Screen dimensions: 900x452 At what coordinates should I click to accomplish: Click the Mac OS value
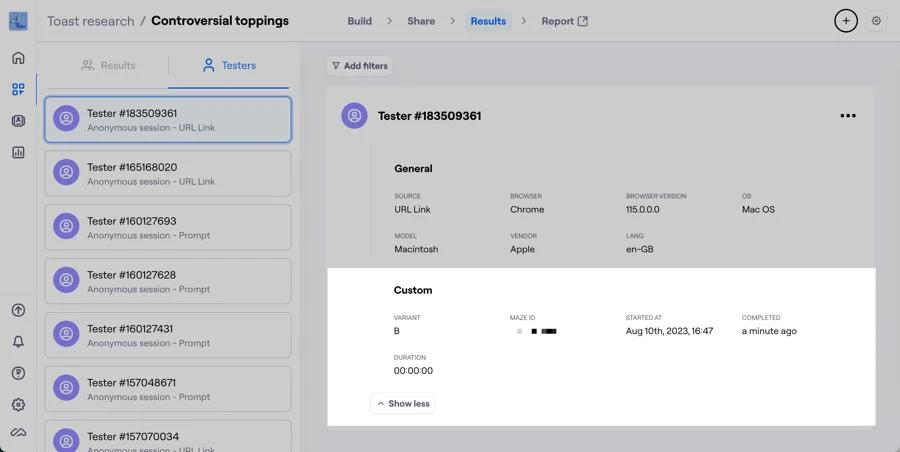point(758,210)
